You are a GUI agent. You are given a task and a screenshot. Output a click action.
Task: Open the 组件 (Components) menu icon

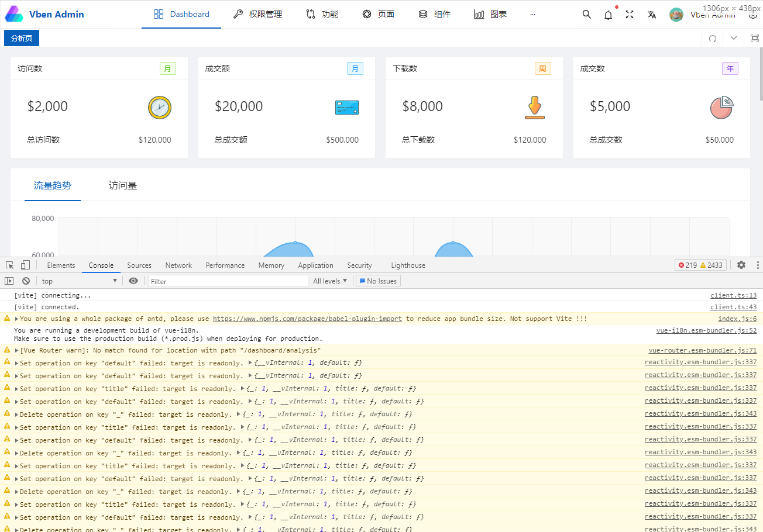click(422, 13)
